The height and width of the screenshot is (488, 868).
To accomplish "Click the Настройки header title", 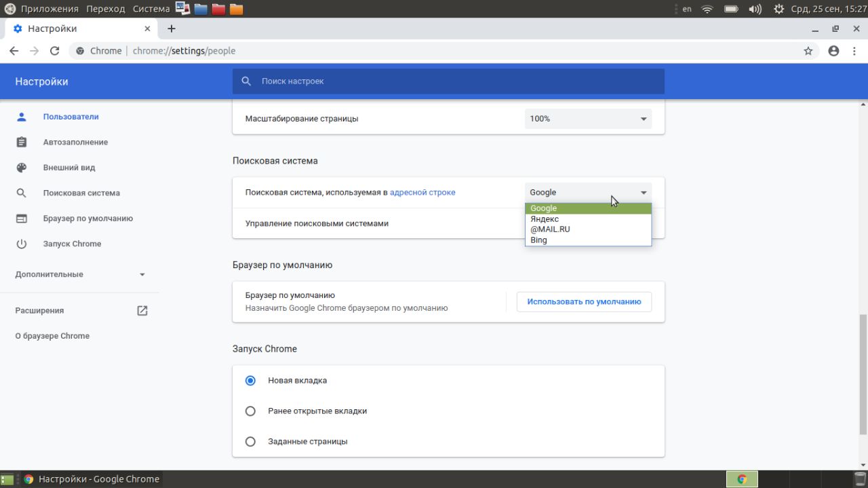I will coord(41,81).
